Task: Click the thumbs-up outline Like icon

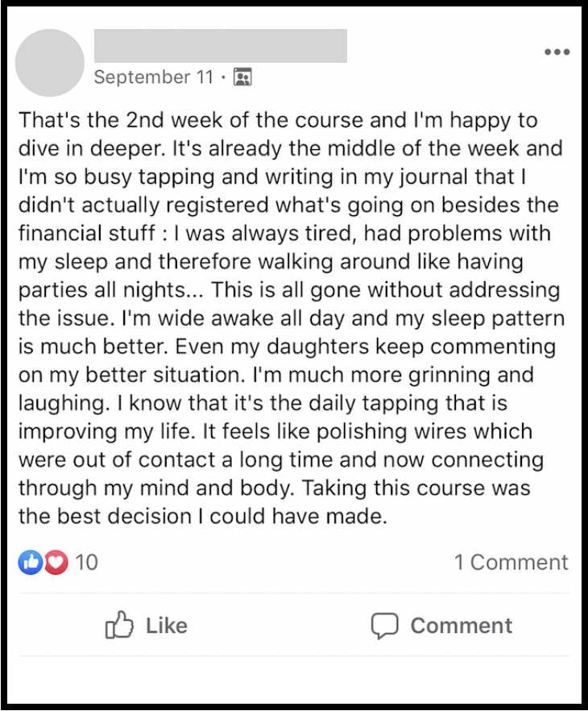Action: (119, 626)
